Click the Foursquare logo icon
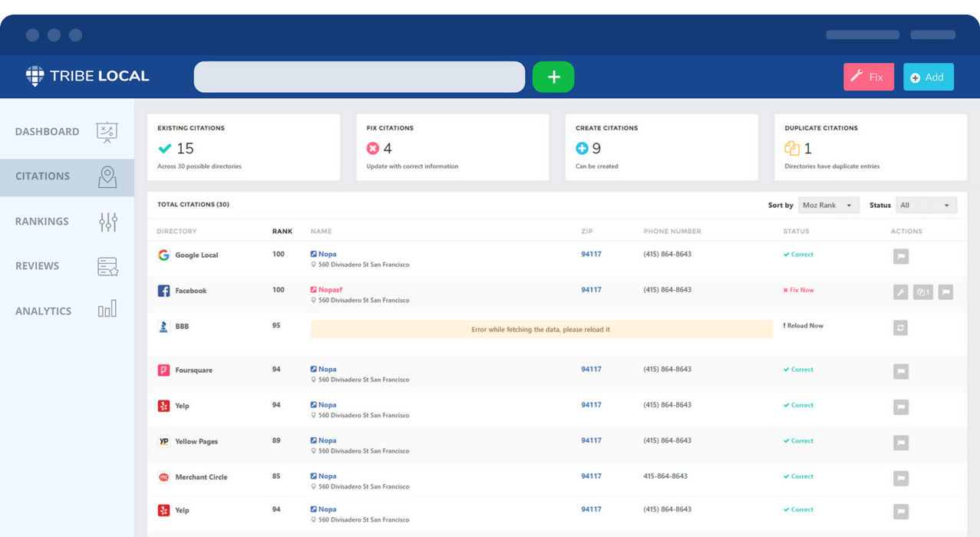Image resolution: width=980 pixels, height=537 pixels. click(163, 370)
